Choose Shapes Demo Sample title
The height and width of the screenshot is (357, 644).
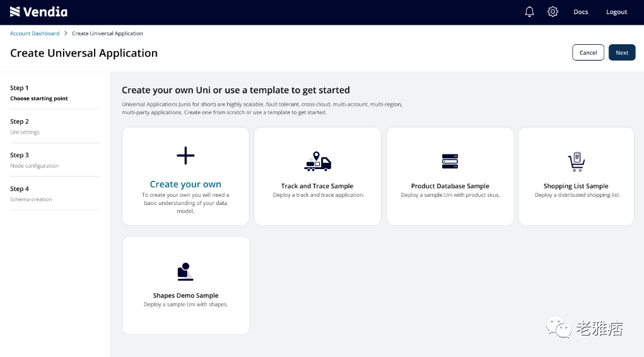(x=185, y=295)
